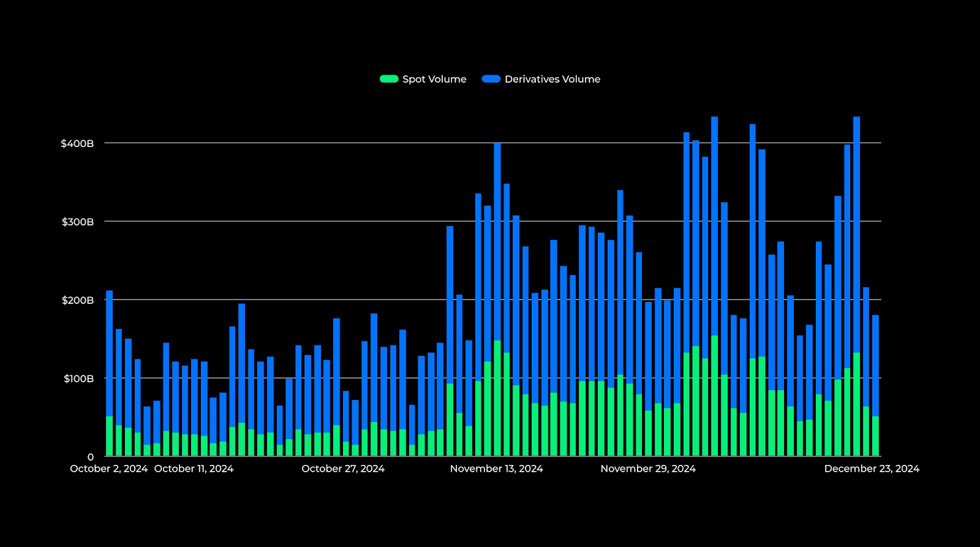Click the green Spot Volume legend swatch
980x547 pixels.
point(389,79)
